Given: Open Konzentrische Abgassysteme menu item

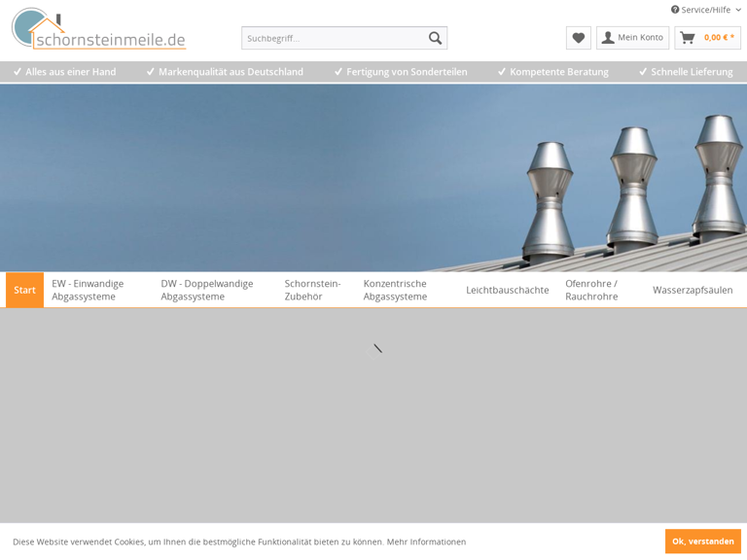Looking at the screenshot, I should click(x=395, y=290).
